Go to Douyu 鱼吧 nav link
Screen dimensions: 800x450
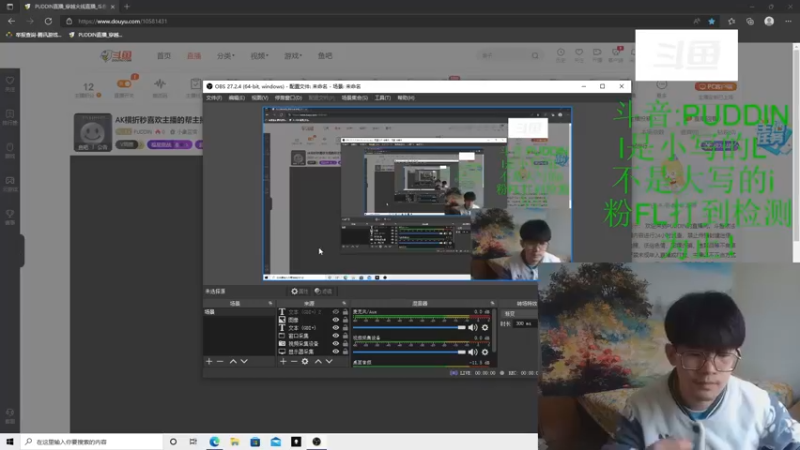point(325,56)
